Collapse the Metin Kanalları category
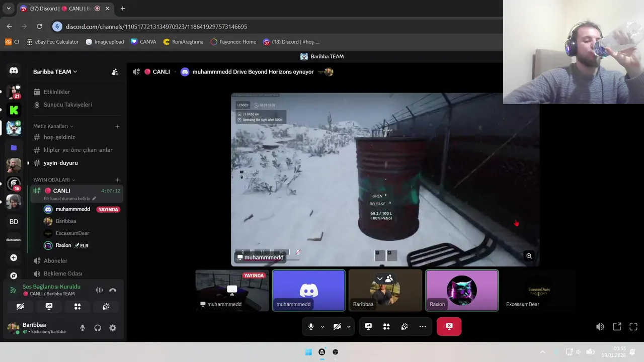The width and height of the screenshot is (644, 362). [x=53, y=126]
